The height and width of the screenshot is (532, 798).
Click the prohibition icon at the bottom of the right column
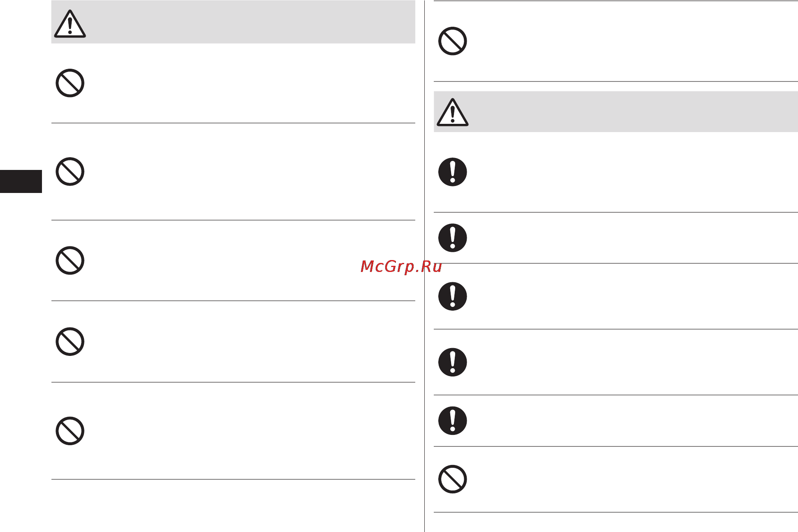(453, 479)
